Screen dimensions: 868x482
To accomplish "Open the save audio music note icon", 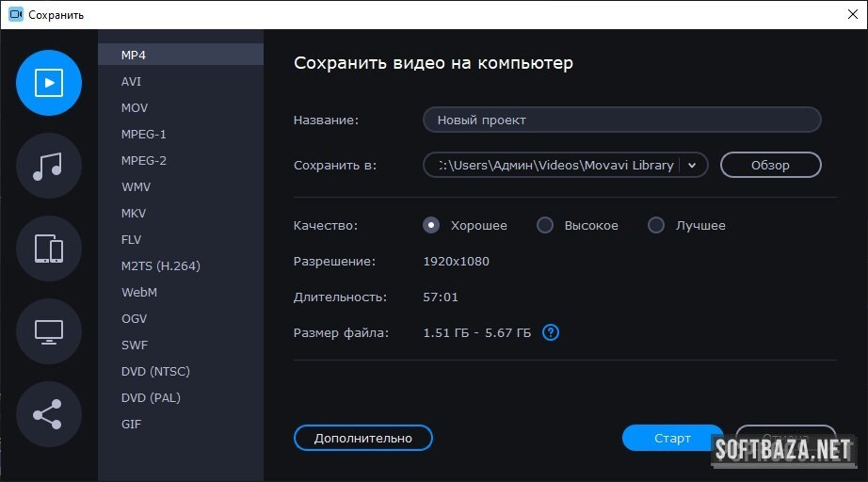I will tap(49, 166).
